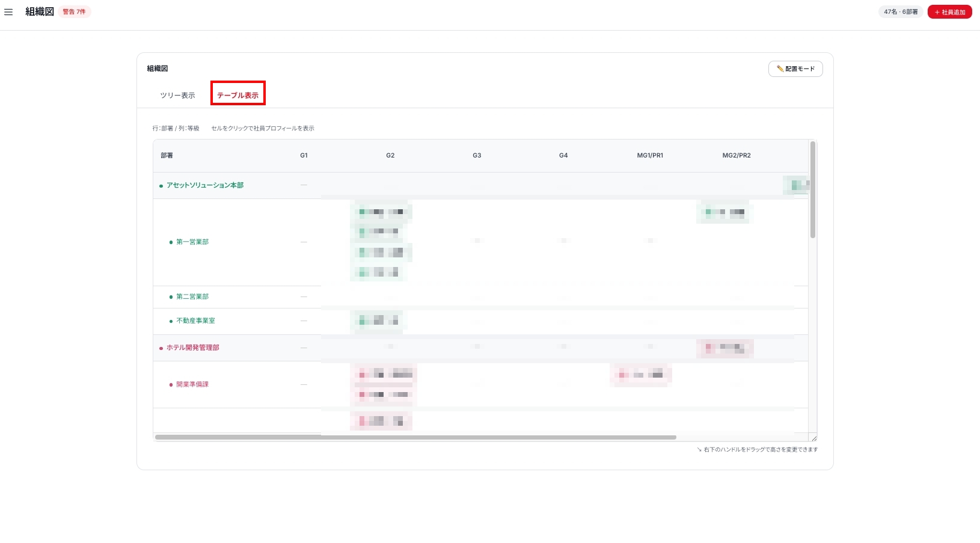980x543 pixels.
Task: Click the 組織図 page title
Action: tap(40, 12)
